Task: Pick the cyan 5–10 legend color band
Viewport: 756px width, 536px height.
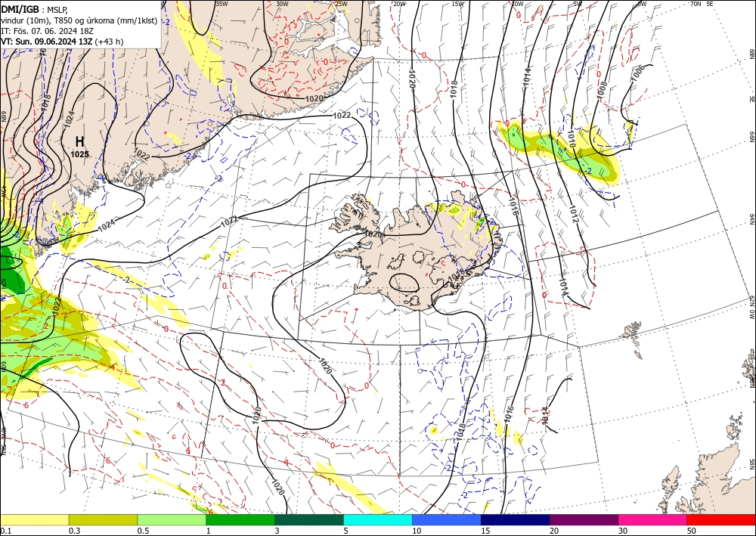Action: point(378,519)
